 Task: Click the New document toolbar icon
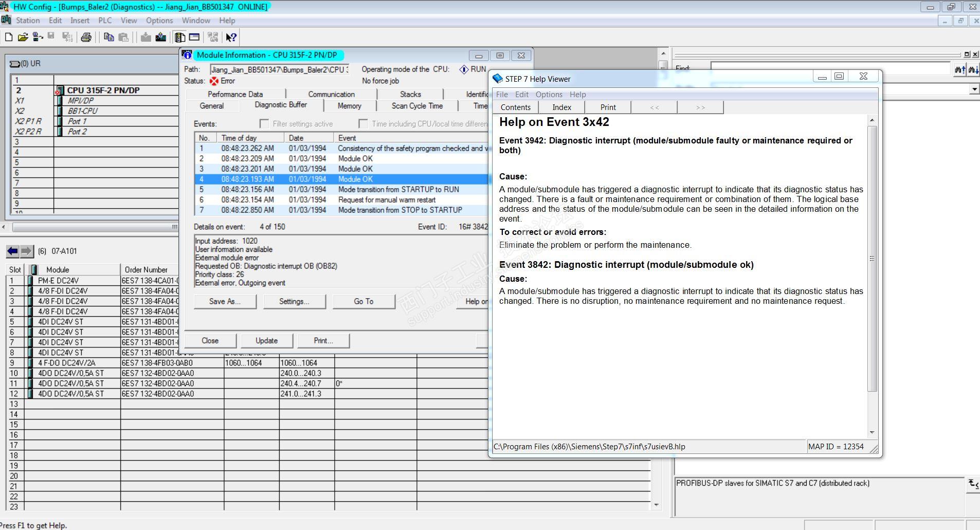coord(8,37)
